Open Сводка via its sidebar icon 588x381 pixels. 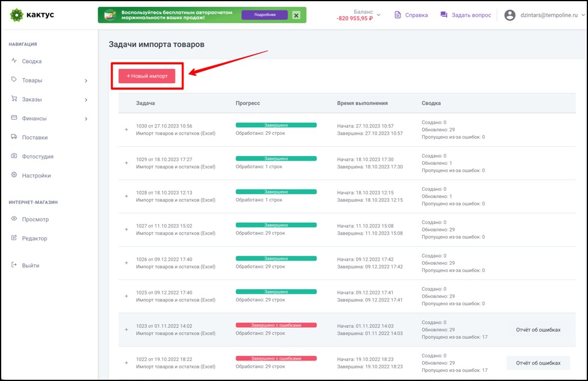tap(14, 61)
